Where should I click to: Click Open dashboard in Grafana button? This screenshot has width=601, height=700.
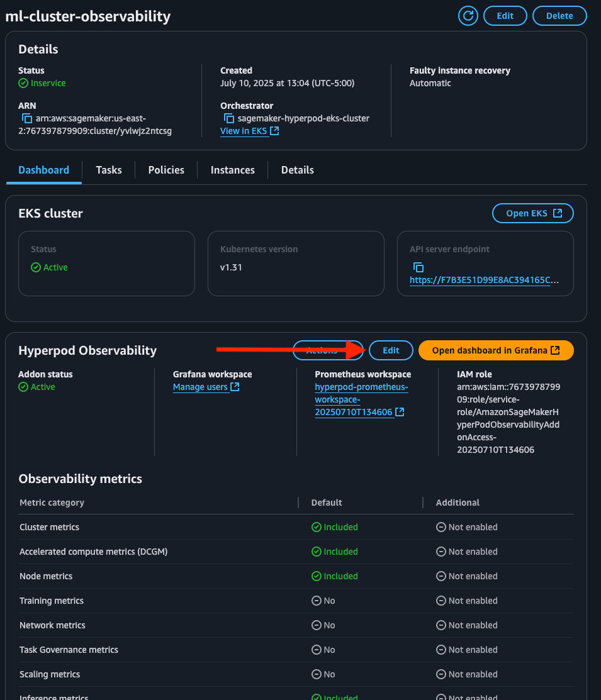coord(496,350)
